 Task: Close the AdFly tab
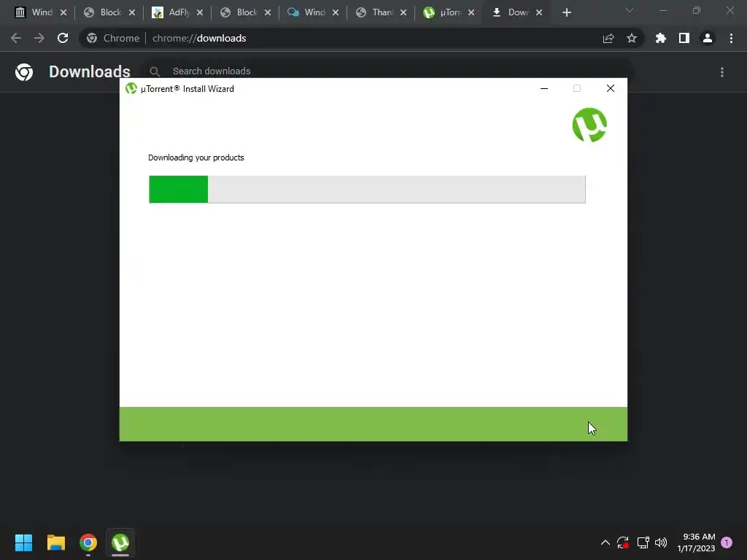(x=200, y=12)
